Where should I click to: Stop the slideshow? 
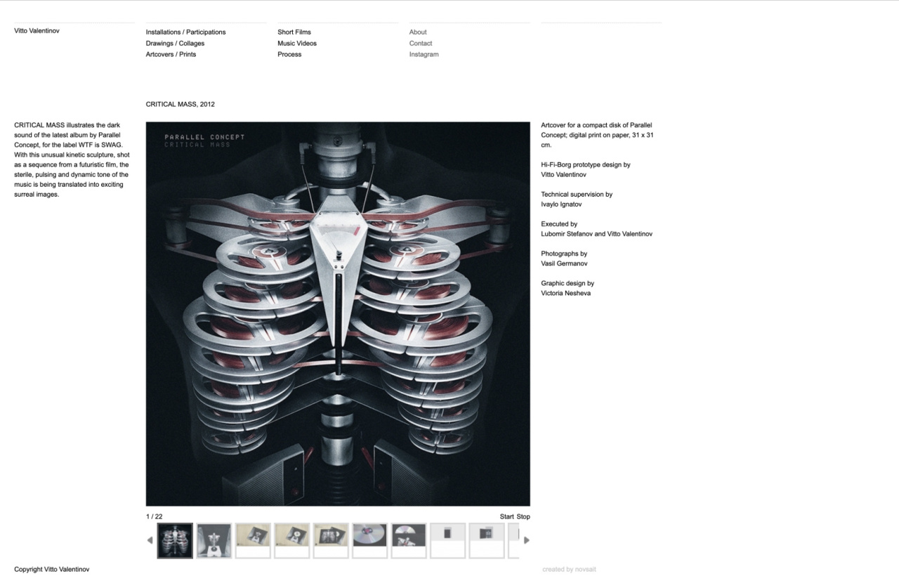pyautogui.click(x=523, y=517)
